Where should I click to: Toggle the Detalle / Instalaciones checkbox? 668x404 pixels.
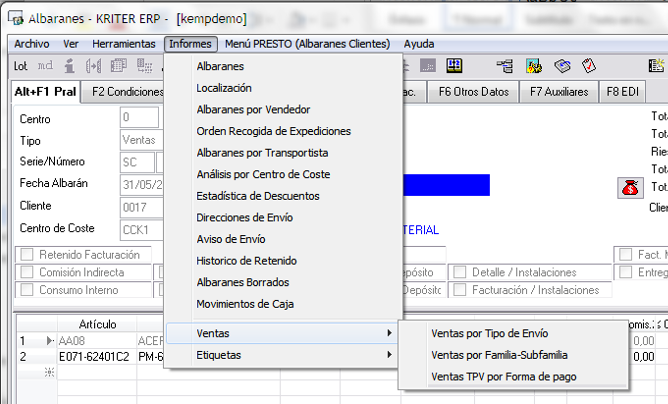pyautogui.click(x=460, y=272)
